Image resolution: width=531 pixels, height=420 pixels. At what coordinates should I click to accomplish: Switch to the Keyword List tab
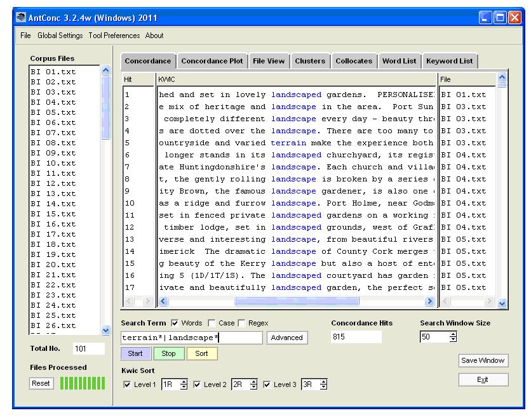[450, 61]
